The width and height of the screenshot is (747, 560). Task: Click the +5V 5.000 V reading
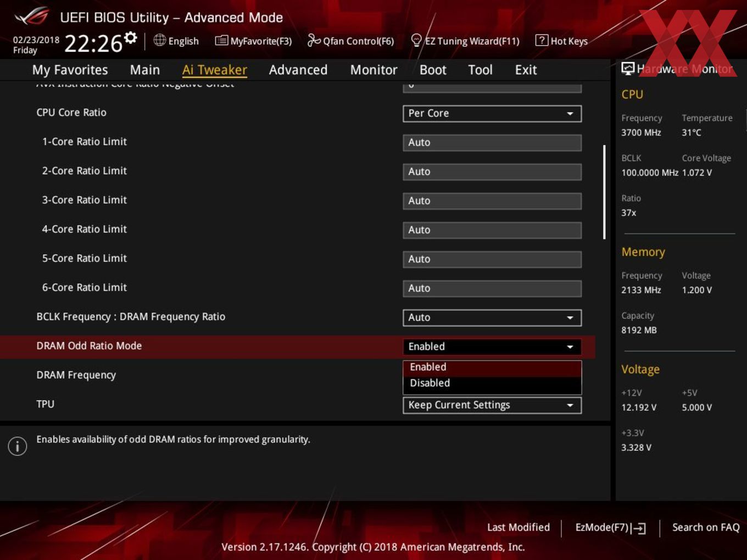(696, 408)
